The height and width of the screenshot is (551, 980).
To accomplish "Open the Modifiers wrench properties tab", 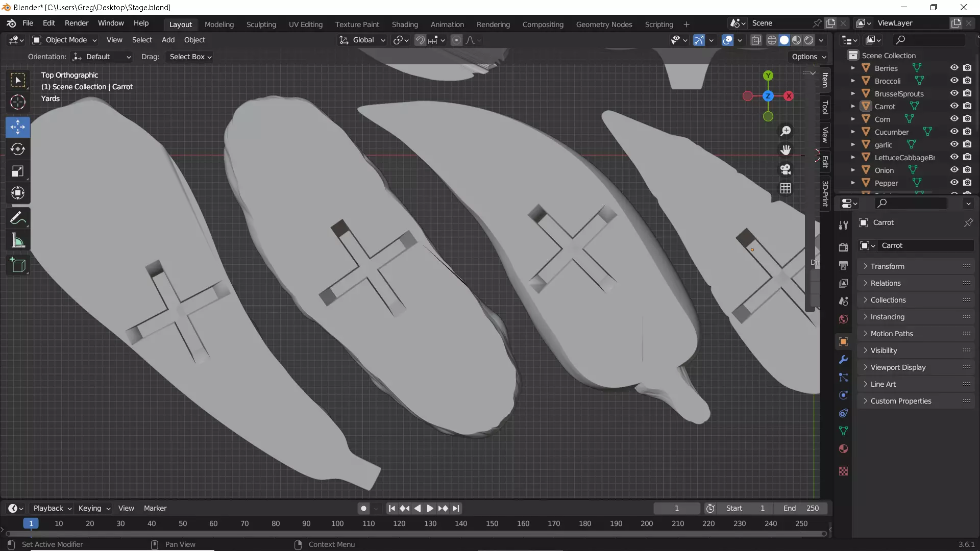I will click(x=843, y=360).
